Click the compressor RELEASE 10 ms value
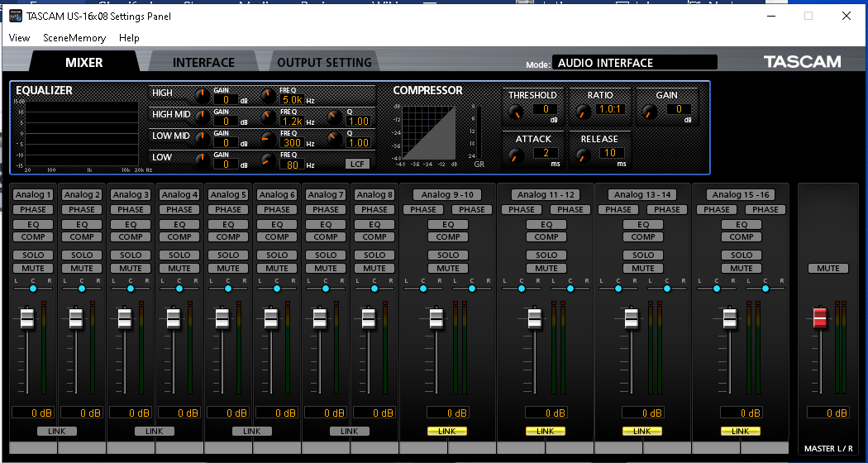The image size is (868, 463). pyautogui.click(x=611, y=153)
